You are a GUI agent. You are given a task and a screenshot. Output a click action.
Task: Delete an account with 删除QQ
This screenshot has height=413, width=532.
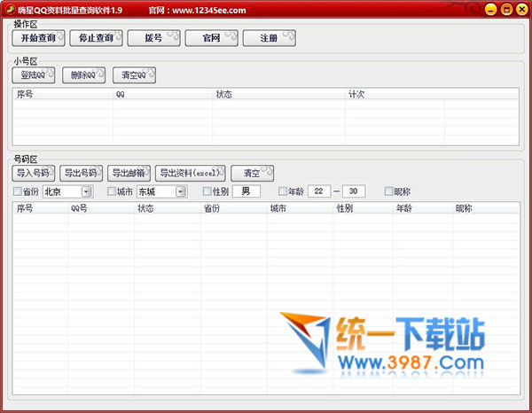pos(84,75)
